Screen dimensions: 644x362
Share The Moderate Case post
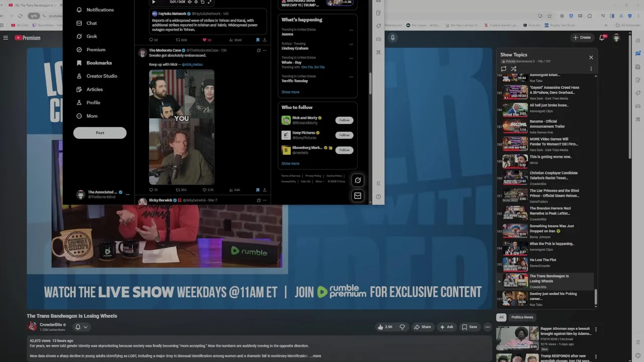click(x=265, y=190)
